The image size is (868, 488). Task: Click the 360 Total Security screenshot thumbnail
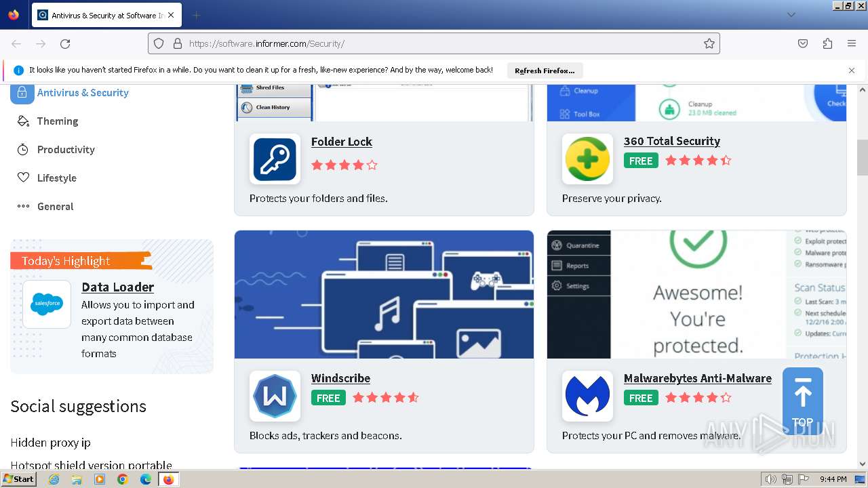[x=696, y=102]
